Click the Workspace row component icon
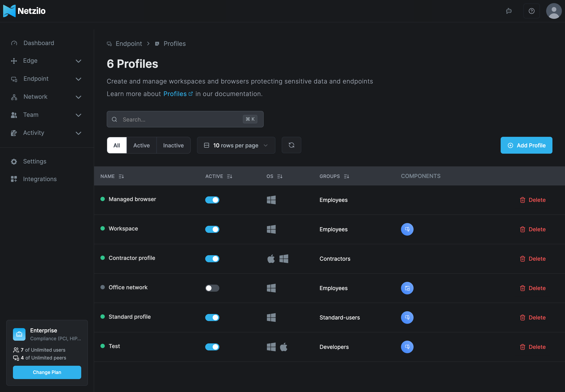The width and height of the screenshot is (565, 392). 407,229
